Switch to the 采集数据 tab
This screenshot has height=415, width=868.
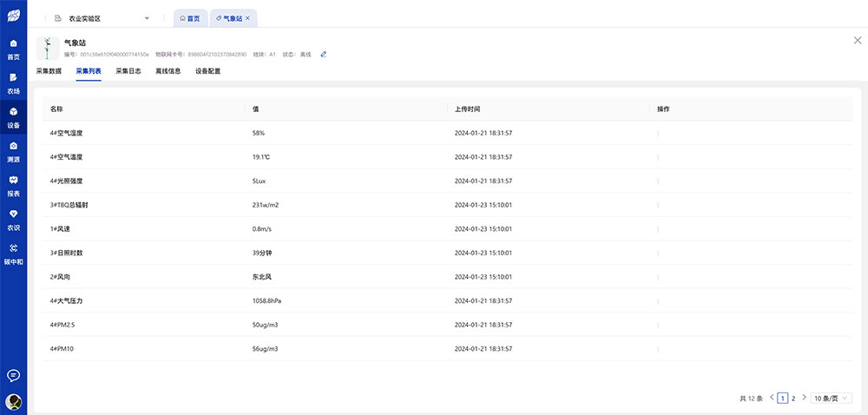point(49,71)
